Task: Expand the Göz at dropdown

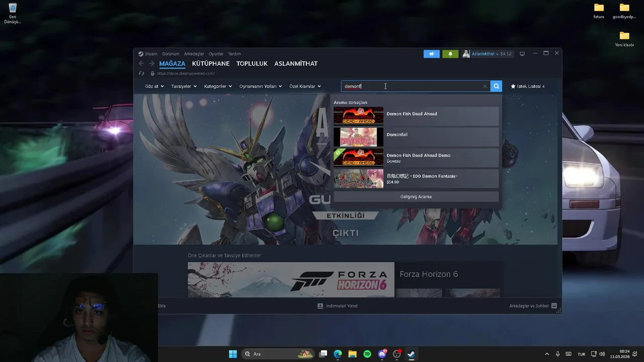Action: click(154, 86)
